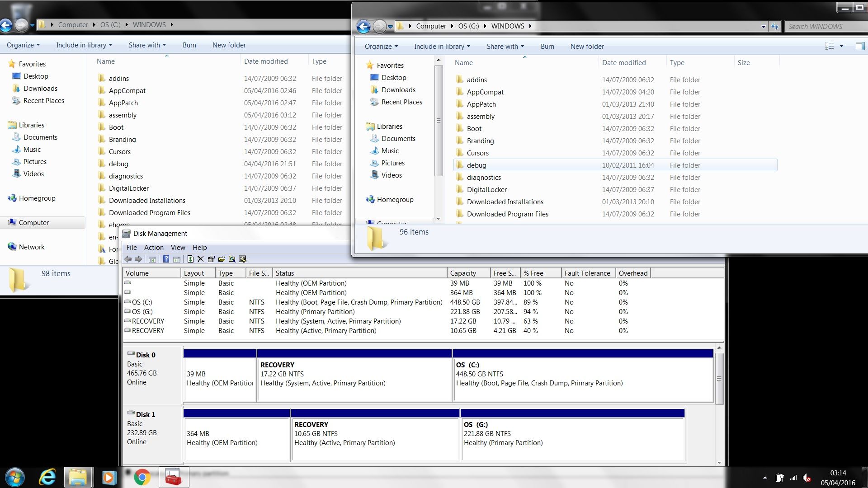868x488 pixels.
Task: Open Include in library dropdown in OS (G:) window
Action: pyautogui.click(x=442, y=46)
